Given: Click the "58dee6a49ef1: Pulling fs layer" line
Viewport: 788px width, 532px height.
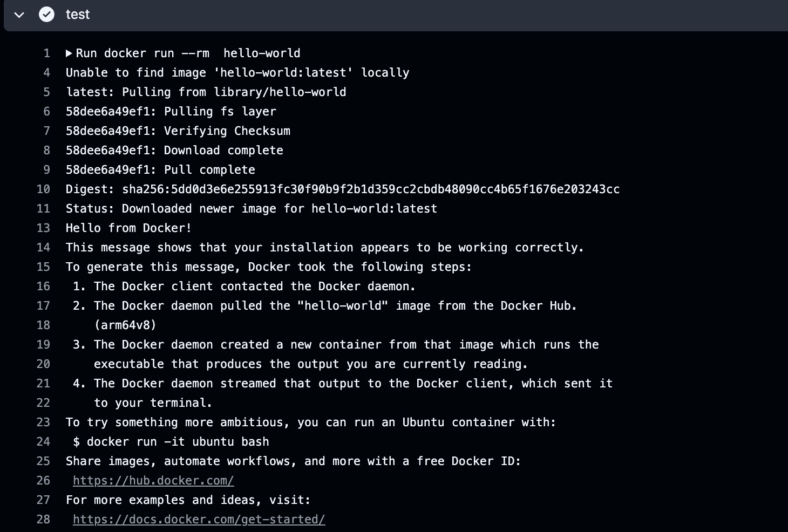Looking at the screenshot, I should coord(171,112).
